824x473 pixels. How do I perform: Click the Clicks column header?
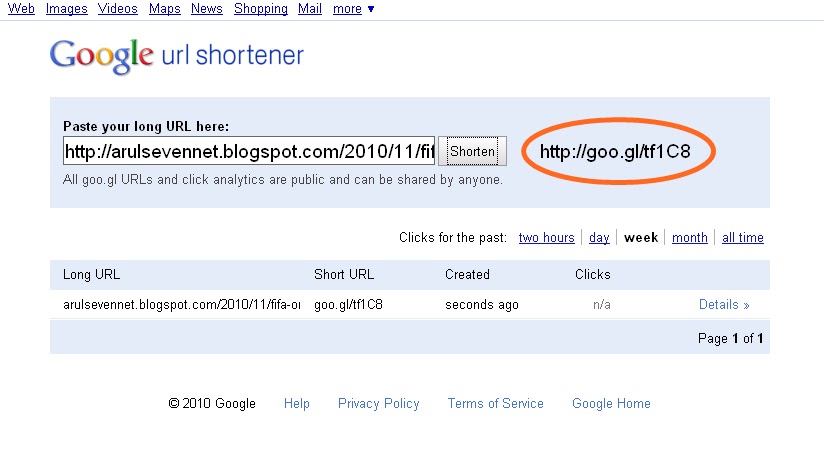[x=593, y=274]
